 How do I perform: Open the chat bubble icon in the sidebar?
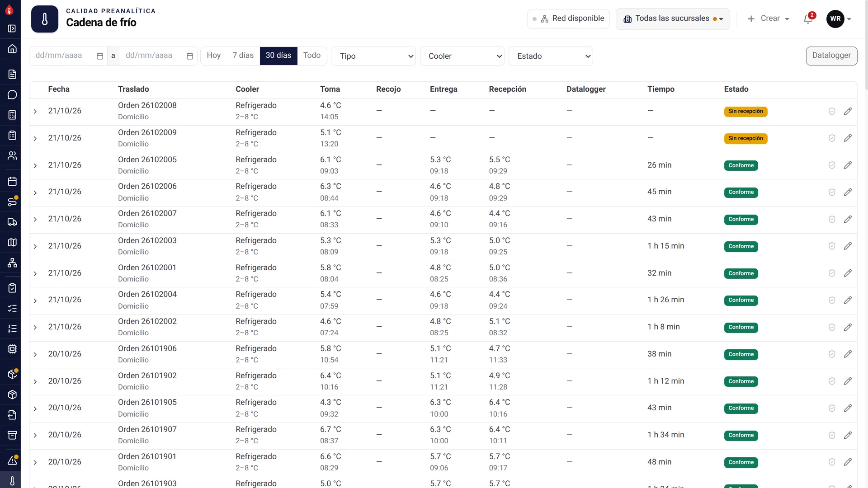pyautogui.click(x=12, y=95)
